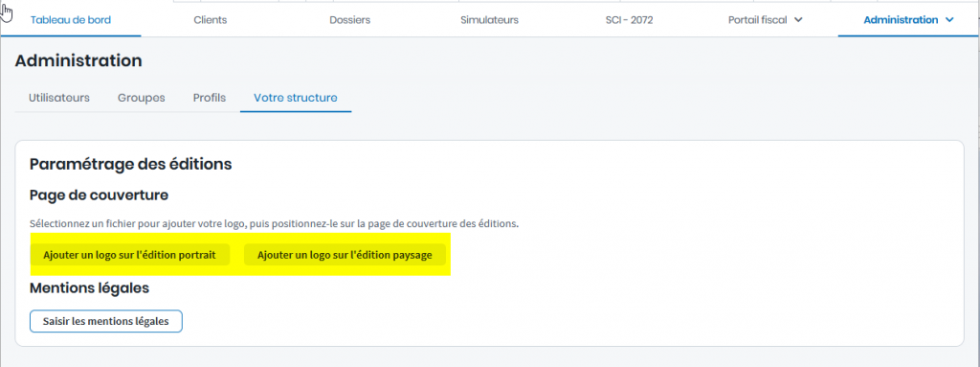Select the Profils sub-tab

[x=210, y=98]
